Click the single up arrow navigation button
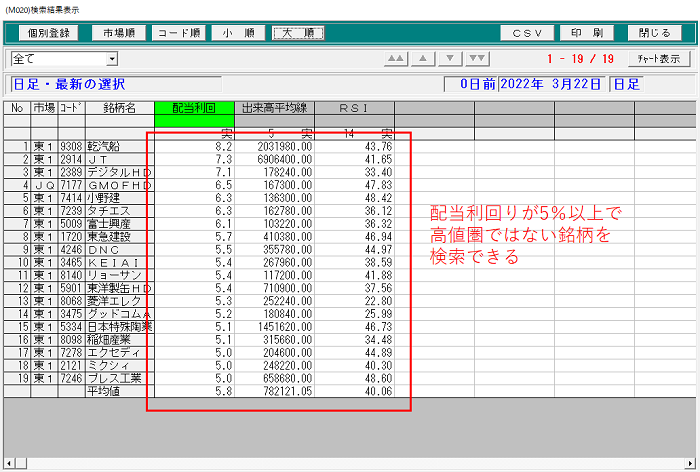Screen dimensions: 700x472 point(424,59)
